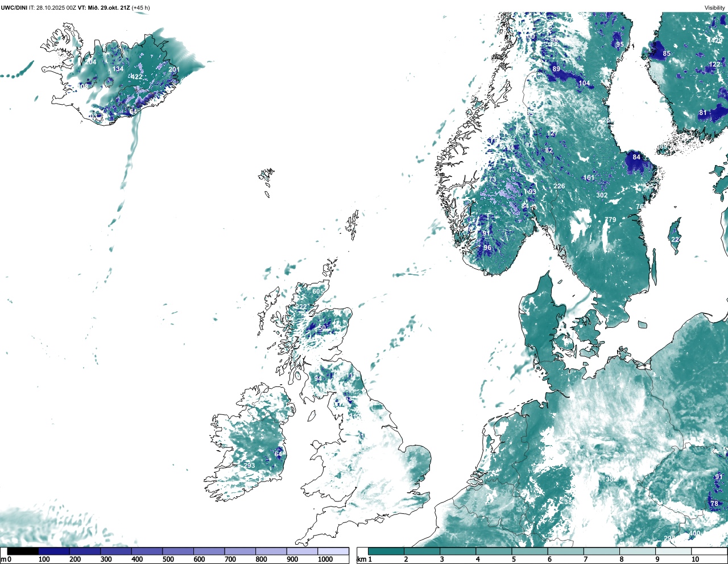Click the '173' value in western Norway
The width and height of the screenshot is (728, 564).
(x=491, y=180)
